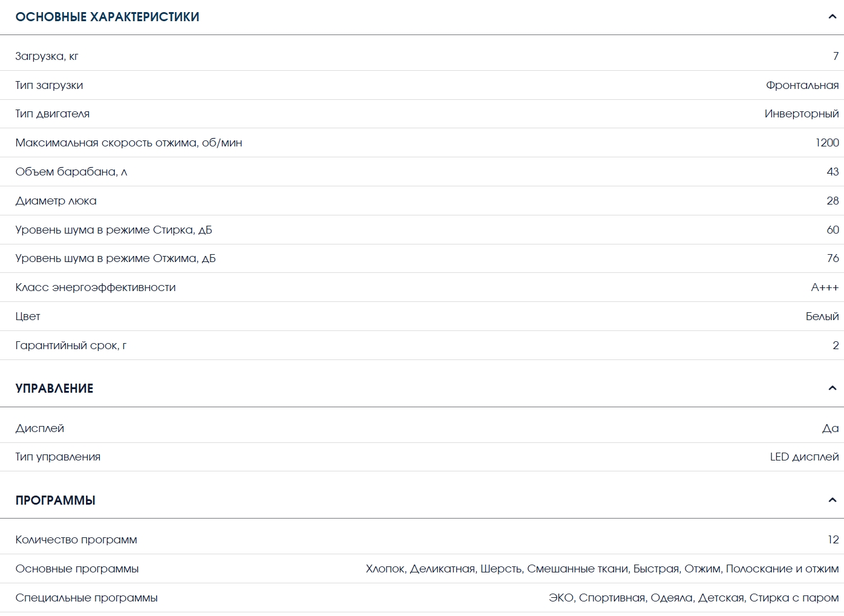Screen dimensions: 844x616
Task: Click the Диаметр люка row label
Action: (x=56, y=201)
